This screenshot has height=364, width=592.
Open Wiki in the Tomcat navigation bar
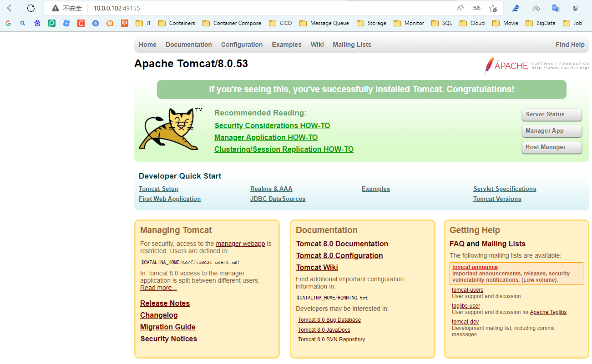(317, 45)
